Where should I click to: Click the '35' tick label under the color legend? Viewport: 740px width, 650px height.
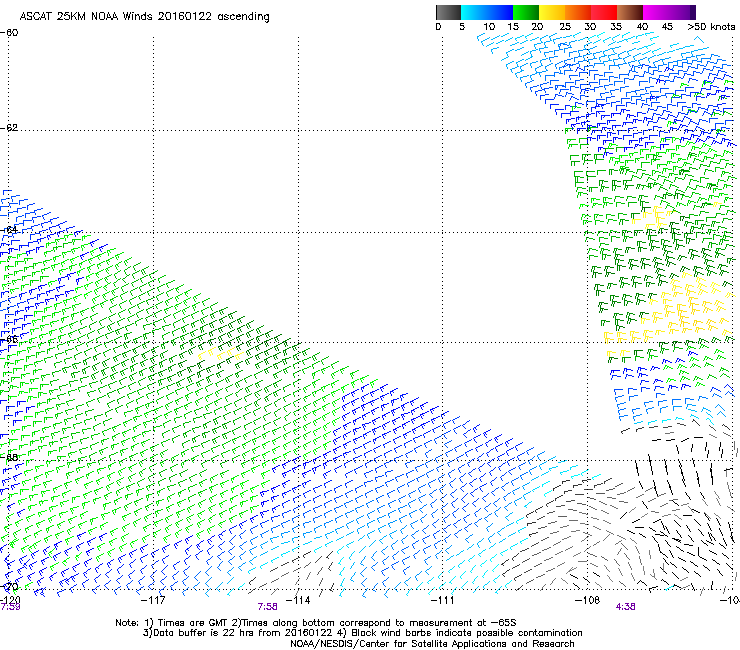(616, 26)
